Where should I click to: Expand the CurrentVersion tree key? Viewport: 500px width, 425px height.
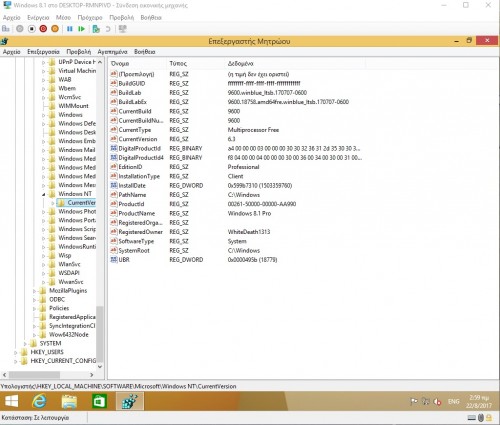(53, 203)
